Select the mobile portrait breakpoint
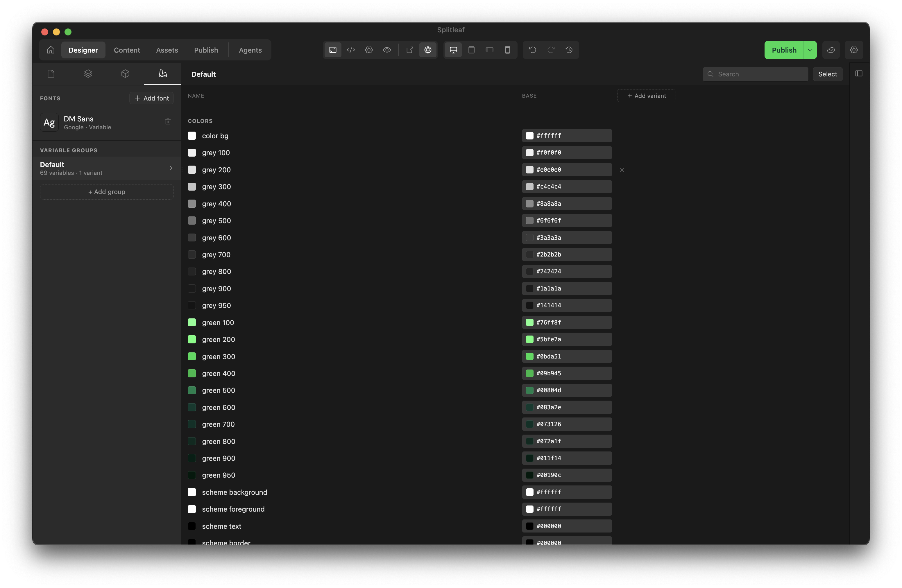The image size is (902, 588). click(507, 50)
